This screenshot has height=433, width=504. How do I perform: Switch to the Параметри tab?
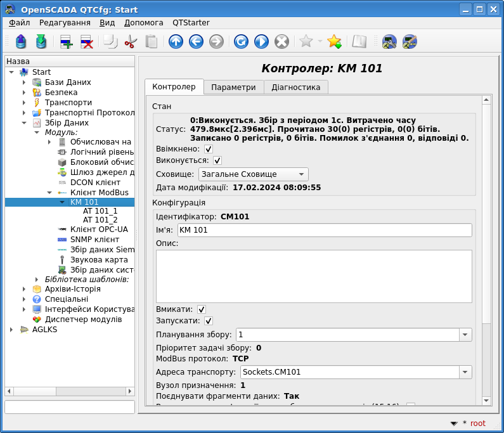233,87
